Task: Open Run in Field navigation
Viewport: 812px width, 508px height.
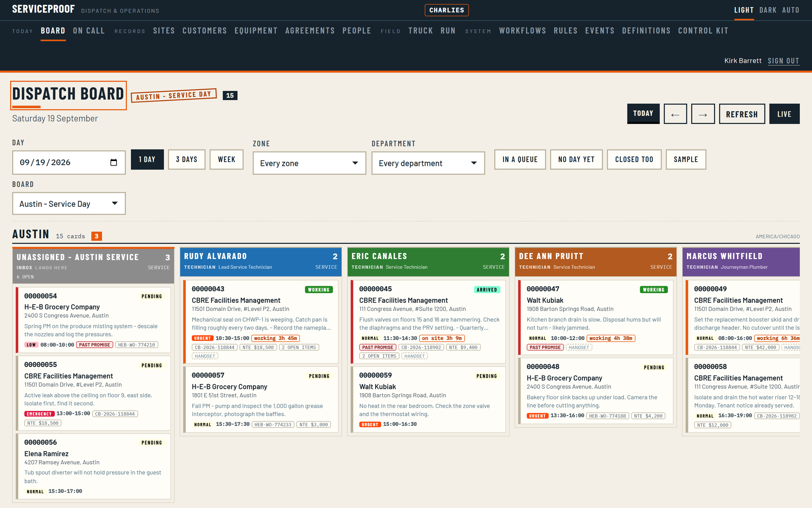Action: coord(448,31)
